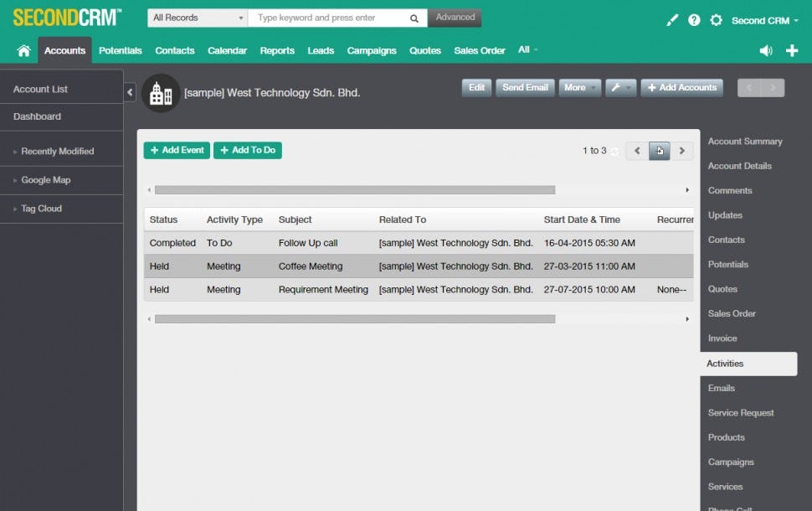Open the Settings gear icon
The height and width of the screenshot is (511, 812).
[717, 19]
